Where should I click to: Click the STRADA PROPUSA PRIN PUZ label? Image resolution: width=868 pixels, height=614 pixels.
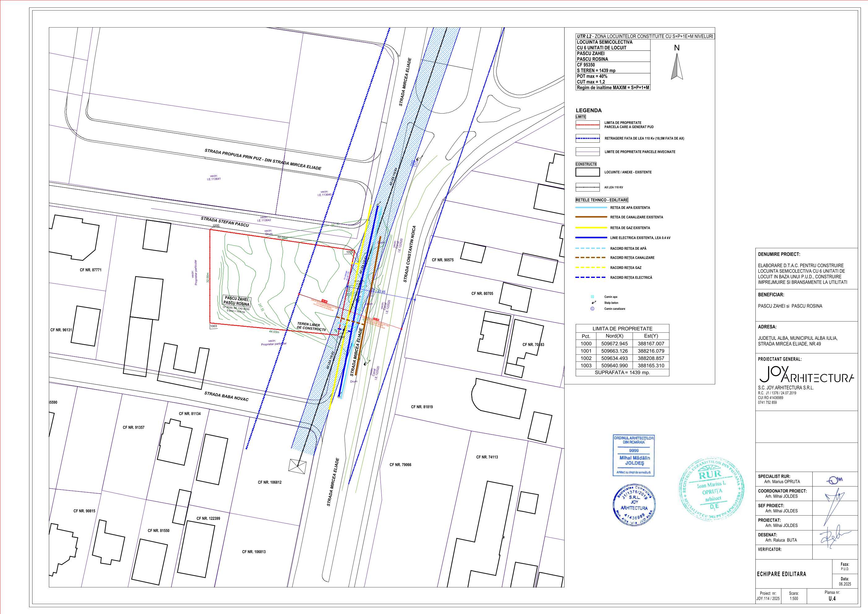coord(263,159)
